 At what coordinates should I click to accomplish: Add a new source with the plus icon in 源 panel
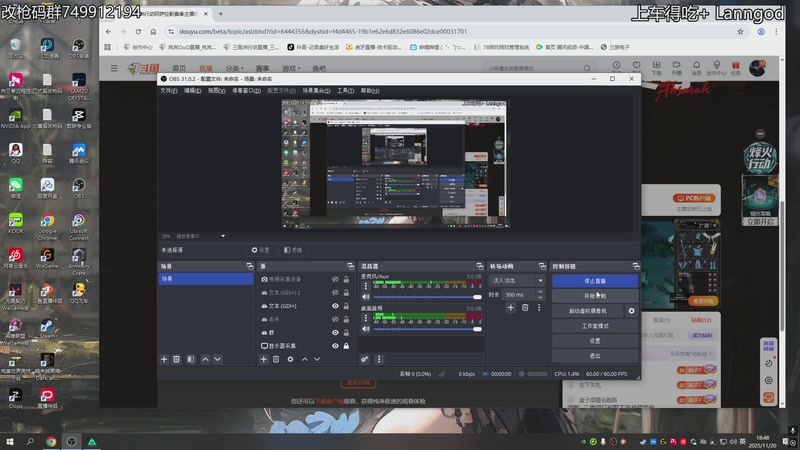pyautogui.click(x=263, y=359)
